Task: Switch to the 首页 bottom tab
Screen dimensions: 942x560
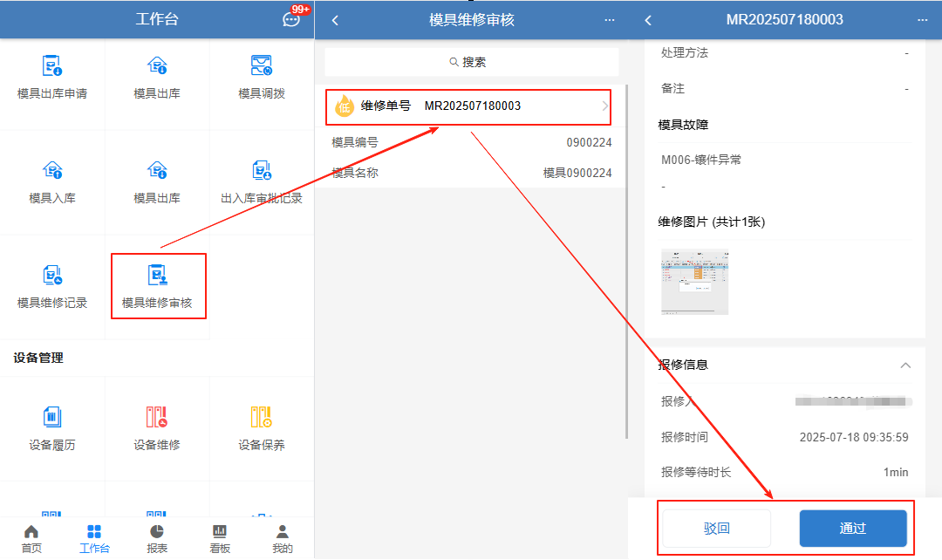Action: coord(31,539)
